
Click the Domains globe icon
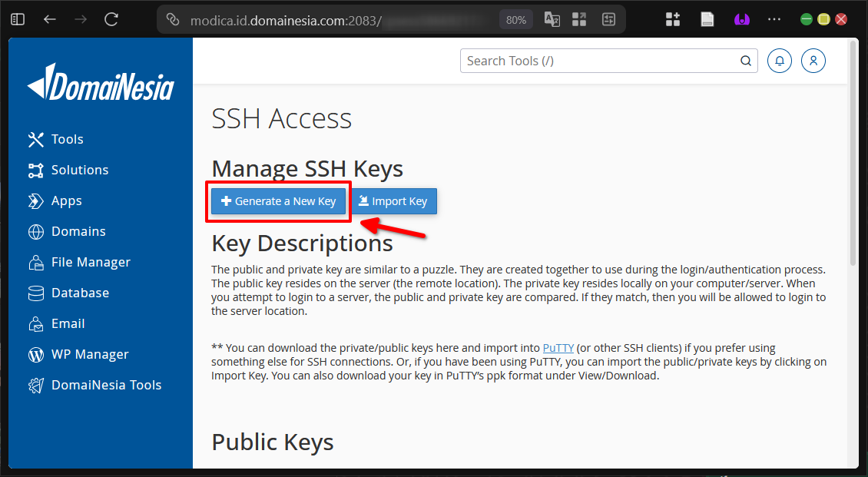pos(36,231)
